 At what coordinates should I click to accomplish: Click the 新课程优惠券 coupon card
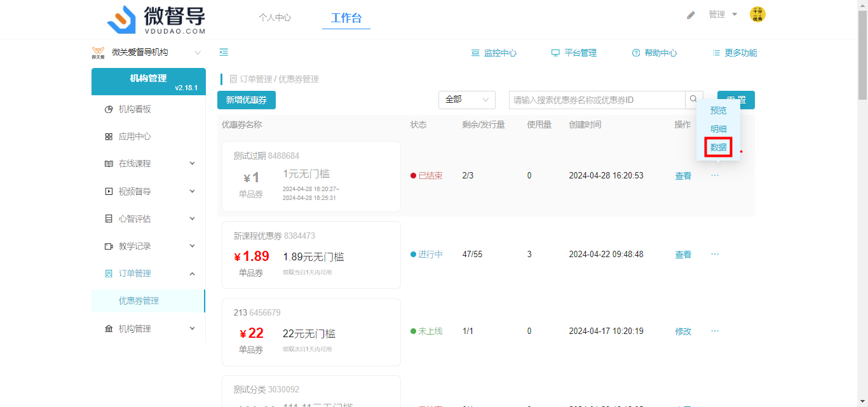311,255
